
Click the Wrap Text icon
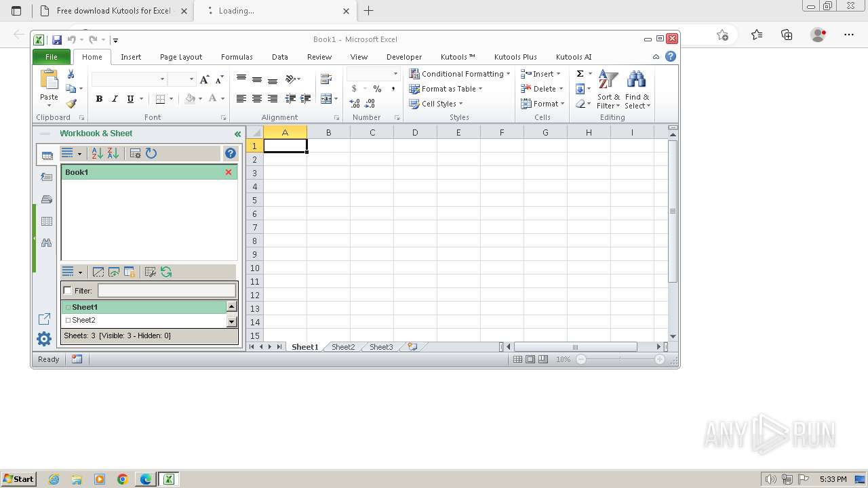pyautogui.click(x=326, y=79)
